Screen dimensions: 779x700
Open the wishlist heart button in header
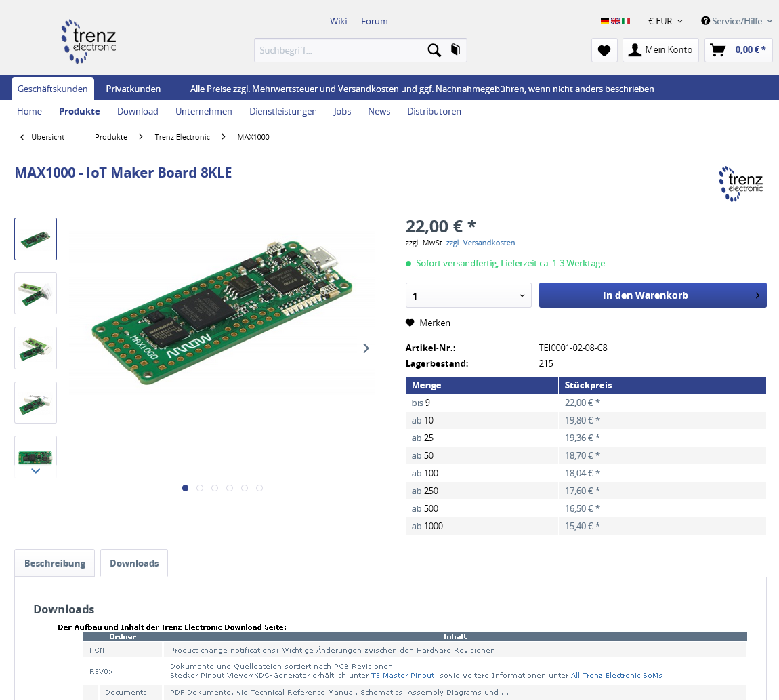tap(604, 50)
